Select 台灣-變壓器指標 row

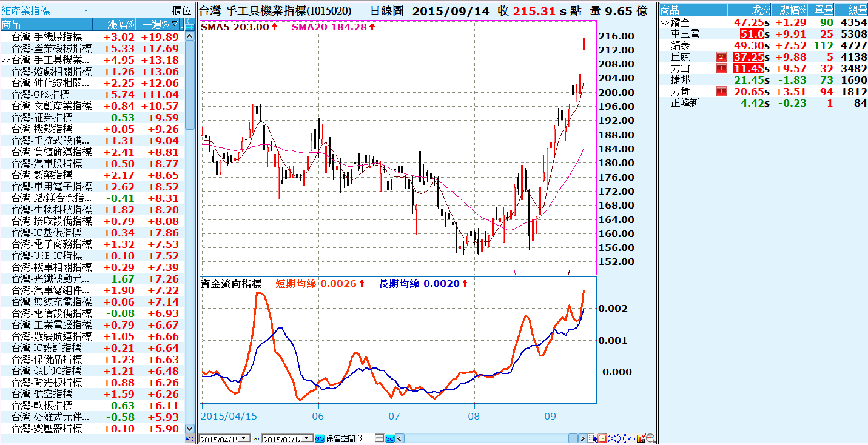pyautogui.click(x=92, y=428)
